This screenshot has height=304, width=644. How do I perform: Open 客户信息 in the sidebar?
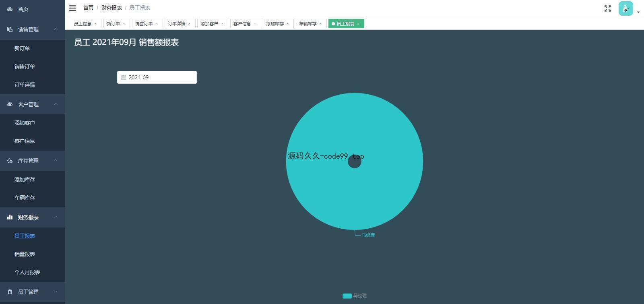click(x=33, y=141)
